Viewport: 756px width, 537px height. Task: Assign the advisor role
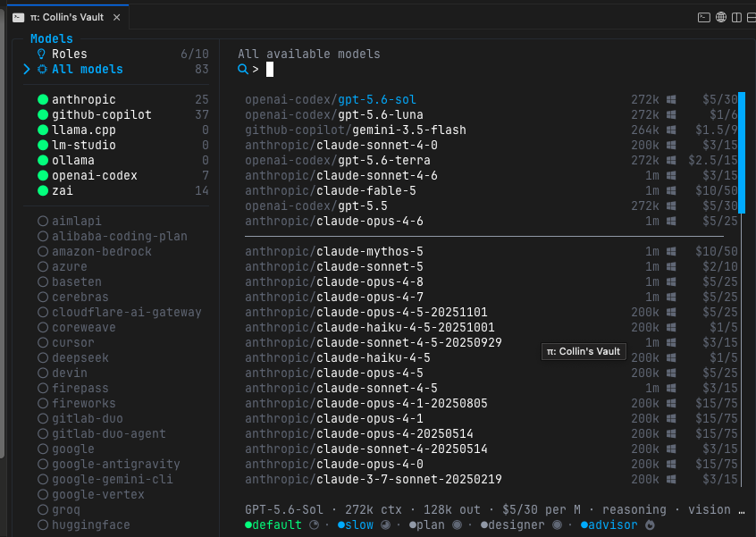click(x=609, y=525)
